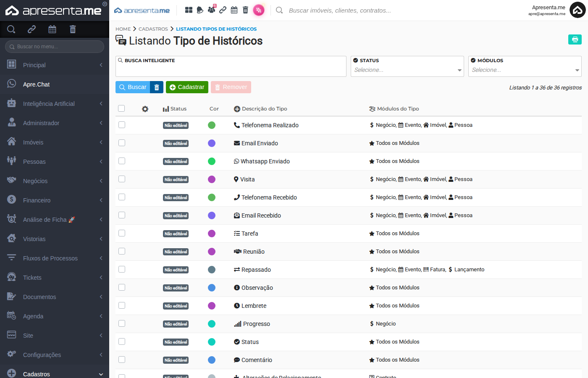Click the teal color dot for Status row
588x378 pixels.
coord(212,342)
